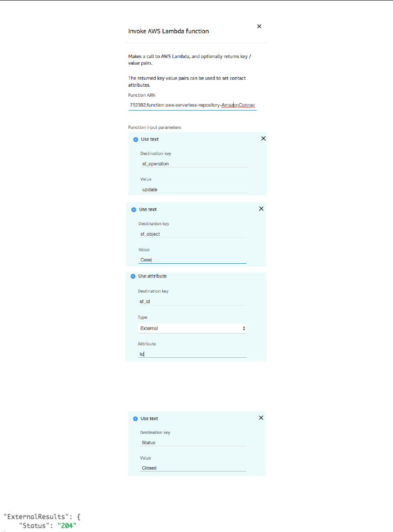
Task: Remove the sf_object input parameter
Action: coord(261,209)
